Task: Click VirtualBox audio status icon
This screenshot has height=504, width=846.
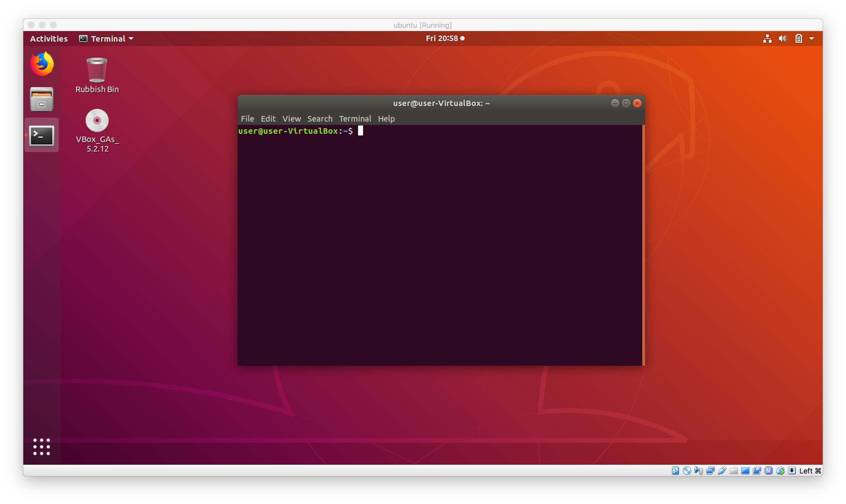Action: [x=699, y=470]
